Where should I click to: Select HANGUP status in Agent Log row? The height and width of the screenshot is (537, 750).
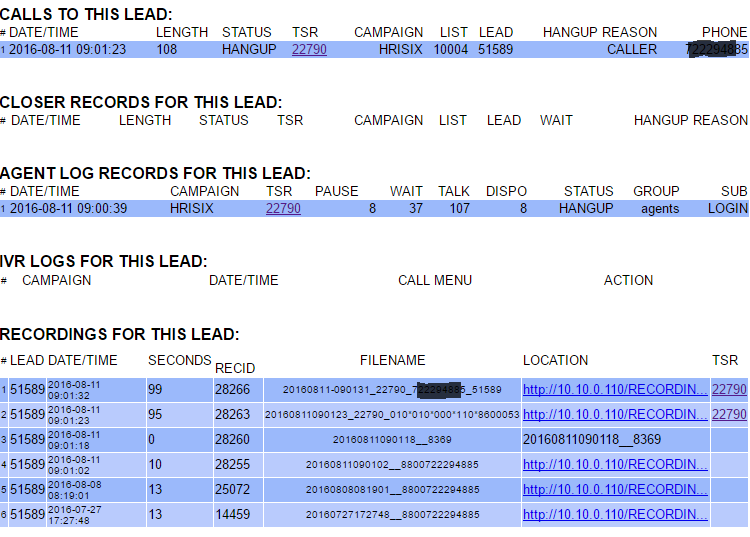[586, 208]
